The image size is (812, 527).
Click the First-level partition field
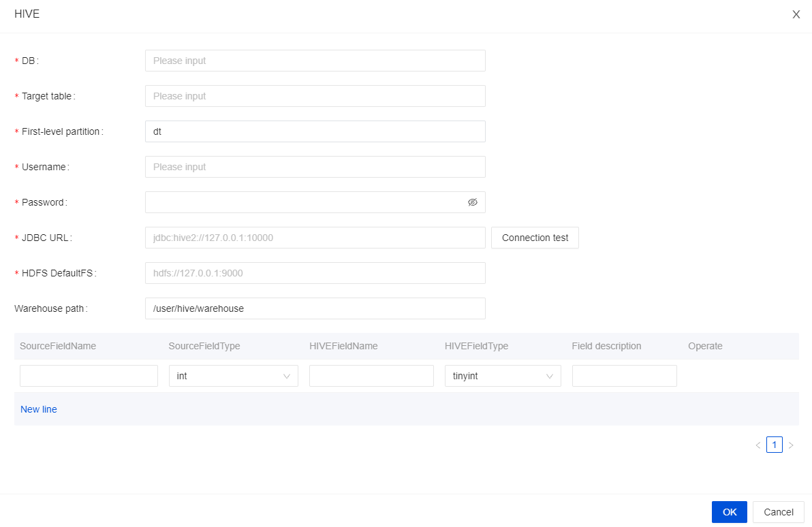[x=315, y=131]
